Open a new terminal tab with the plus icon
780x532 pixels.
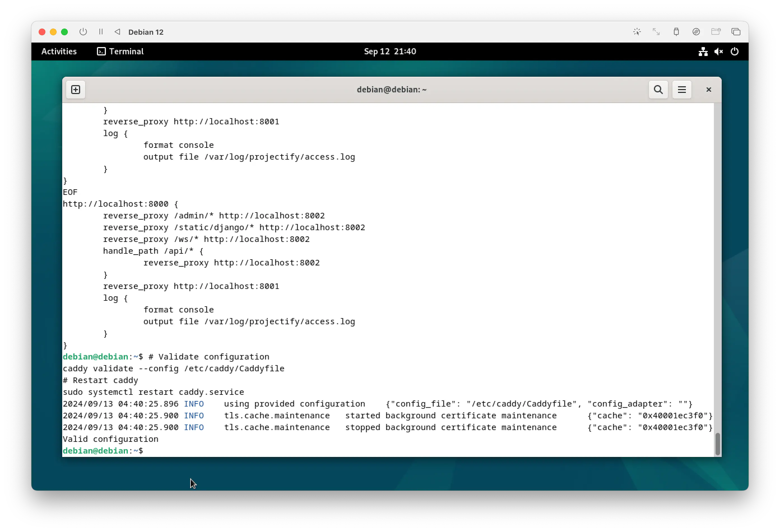pyautogui.click(x=76, y=90)
